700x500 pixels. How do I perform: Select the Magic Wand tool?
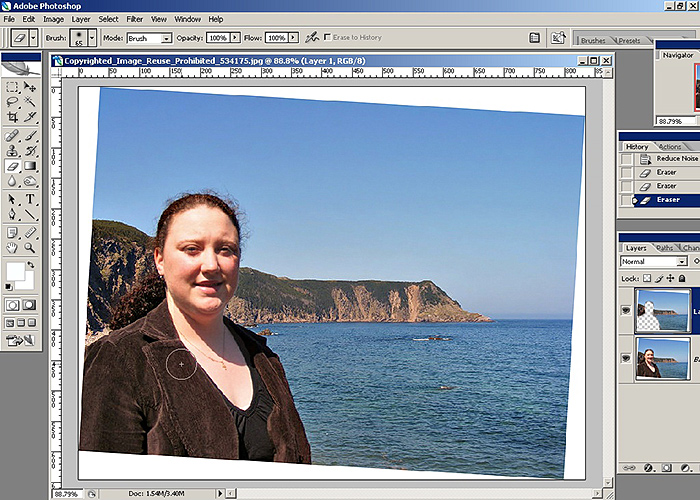pyautogui.click(x=30, y=101)
